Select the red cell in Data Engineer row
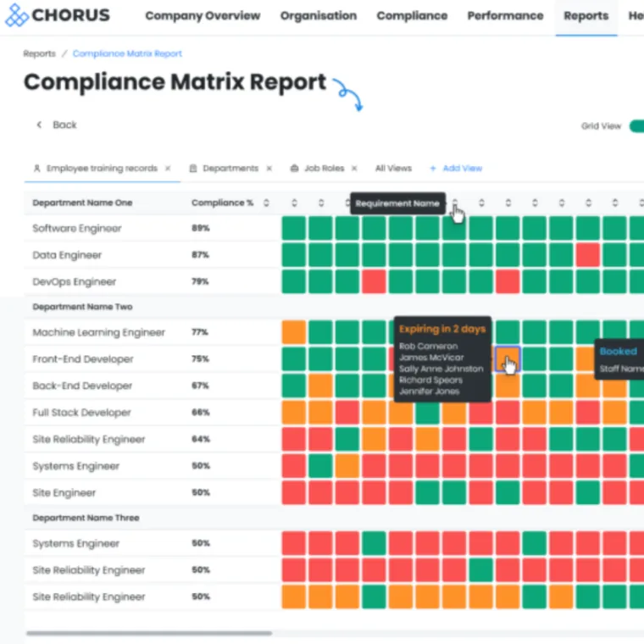644x644 pixels. coord(588,255)
